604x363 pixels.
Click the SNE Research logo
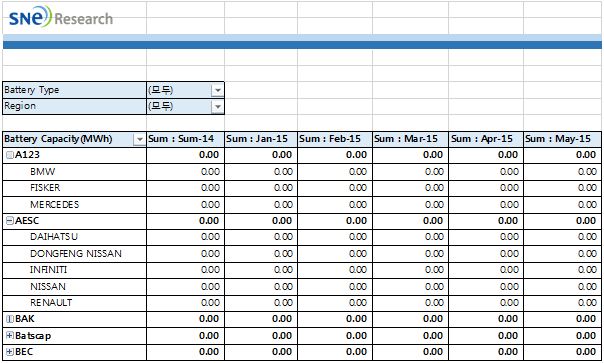pyautogui.click(x=60, y=17)
